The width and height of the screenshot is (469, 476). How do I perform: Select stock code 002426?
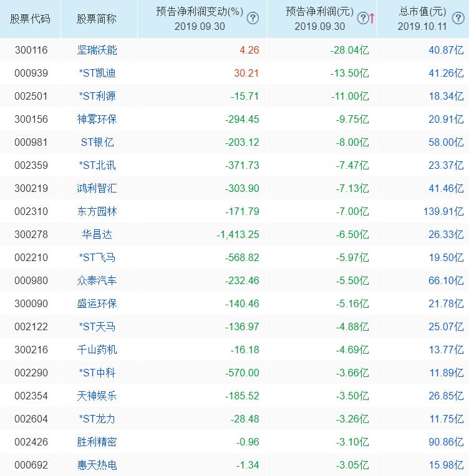tap(31, 442)
